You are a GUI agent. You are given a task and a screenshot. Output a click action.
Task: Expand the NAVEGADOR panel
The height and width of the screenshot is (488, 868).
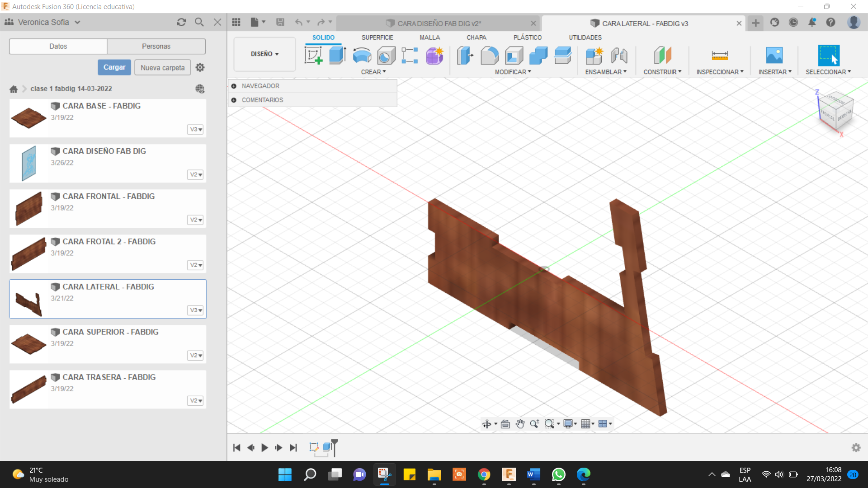[234, 86]
